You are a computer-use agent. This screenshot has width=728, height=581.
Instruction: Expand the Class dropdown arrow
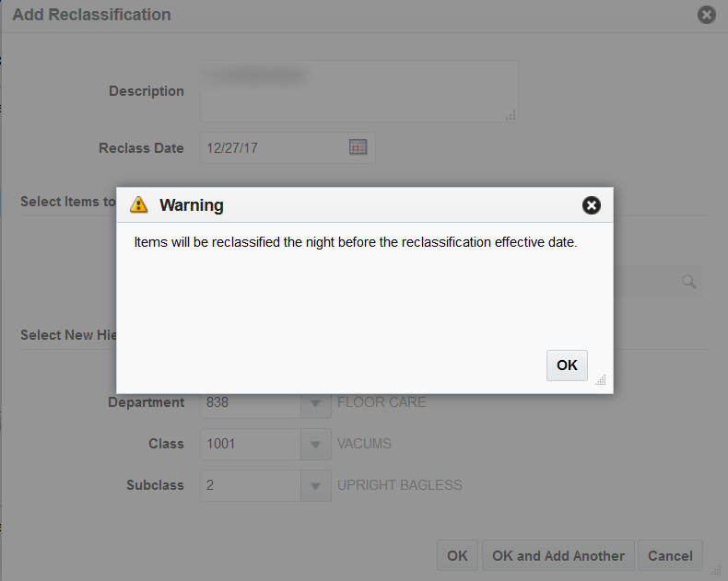316,444
